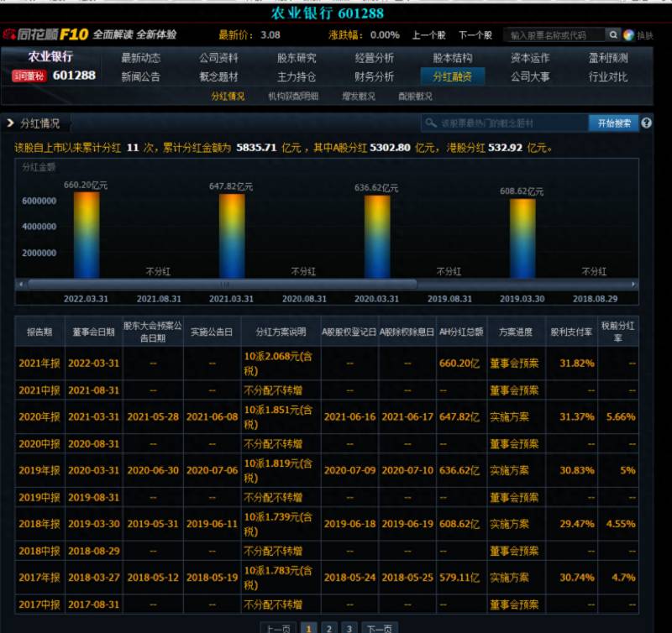Click the chart scrollbar left arrow
Image resolution: width=672 pixels, height=633 pixels.
point(21,284)
